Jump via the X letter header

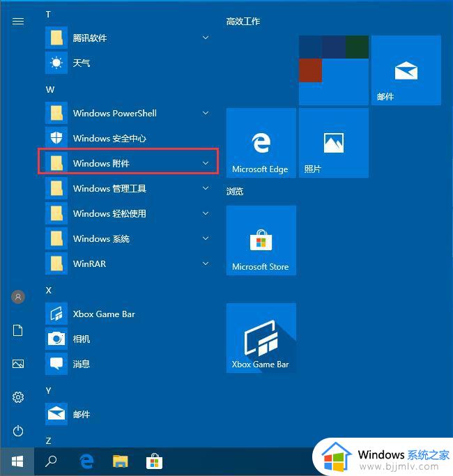pos(49,290)
